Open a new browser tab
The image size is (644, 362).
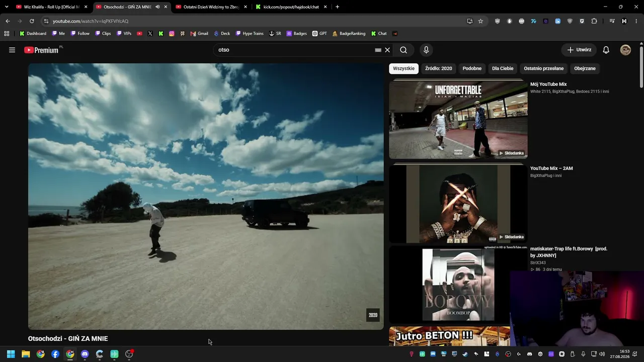(337, 7)
